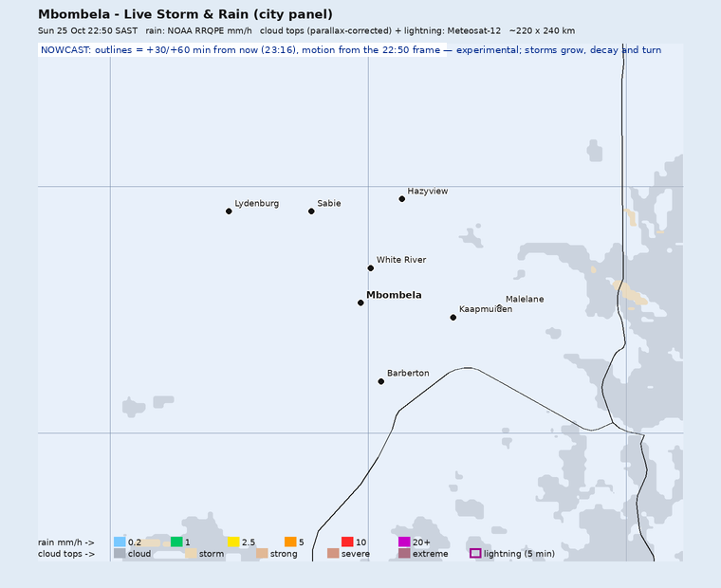The width and height of the screenshot is (721, 588).
Task: Click the Lydenburg town marker dot
Action: pos(229,211)
